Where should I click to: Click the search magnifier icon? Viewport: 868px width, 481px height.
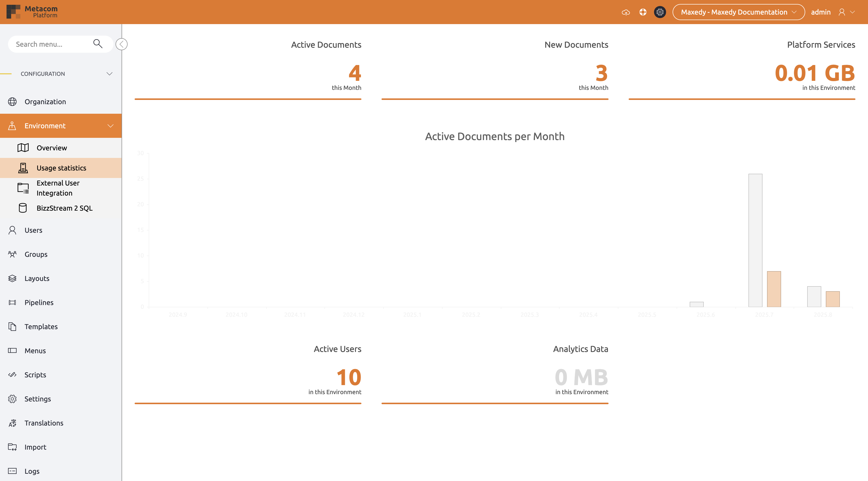[x=98, y=44]
